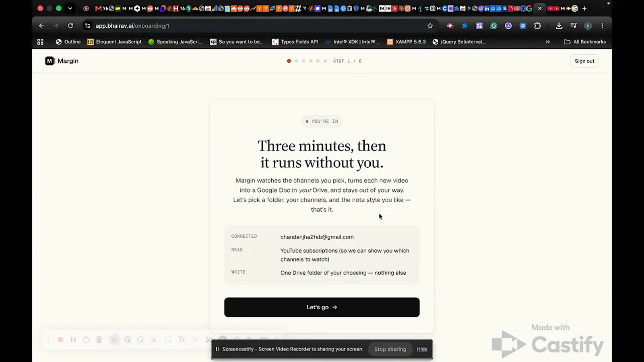Open the apps grid in bookmarks bar
Image resolution: width=644 pixels, height=362 pixels.
40,42
